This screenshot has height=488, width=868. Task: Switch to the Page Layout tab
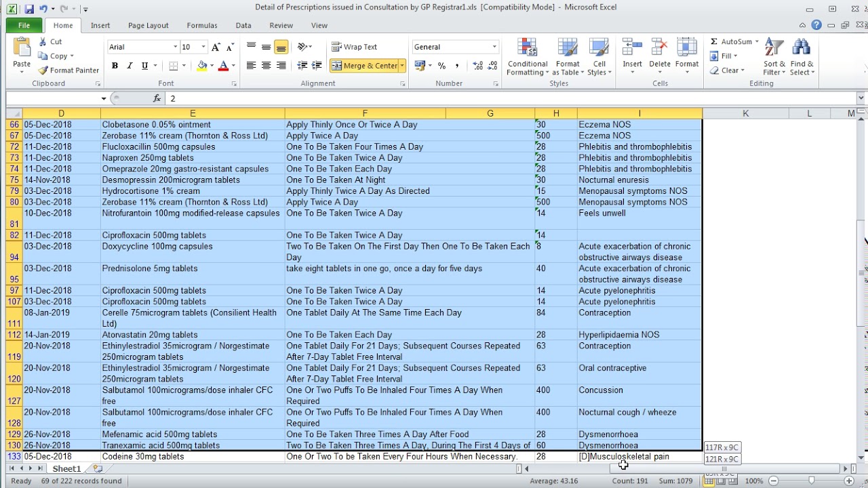149,25
